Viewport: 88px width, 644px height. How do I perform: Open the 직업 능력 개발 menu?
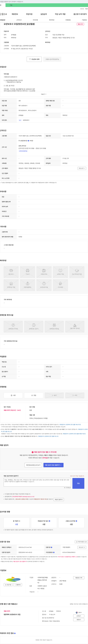(x=60, y=14)
